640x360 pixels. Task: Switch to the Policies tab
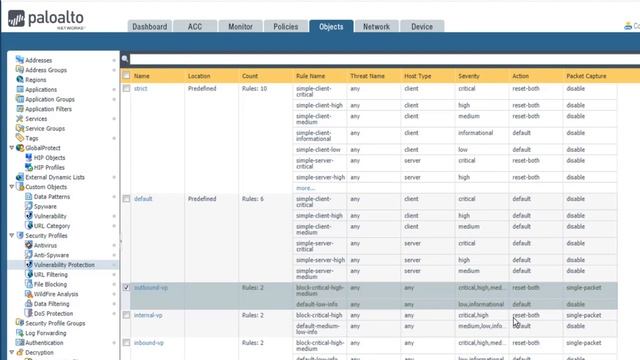click(x=285, y=27)
